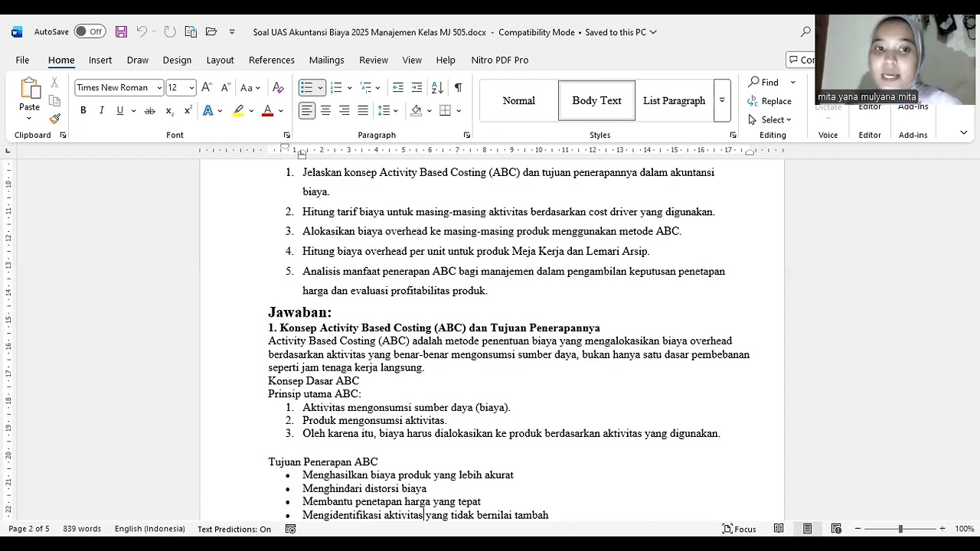Switch to Read Mode view
The width and height of the screenshot is (980, 551).
(x=779, y=529)
